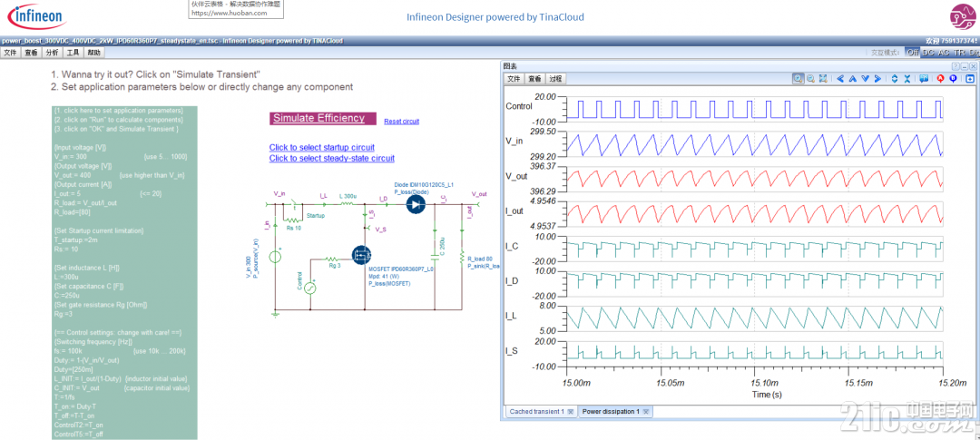
Task: Click the set application parameters text block
Action: [124, 272]
